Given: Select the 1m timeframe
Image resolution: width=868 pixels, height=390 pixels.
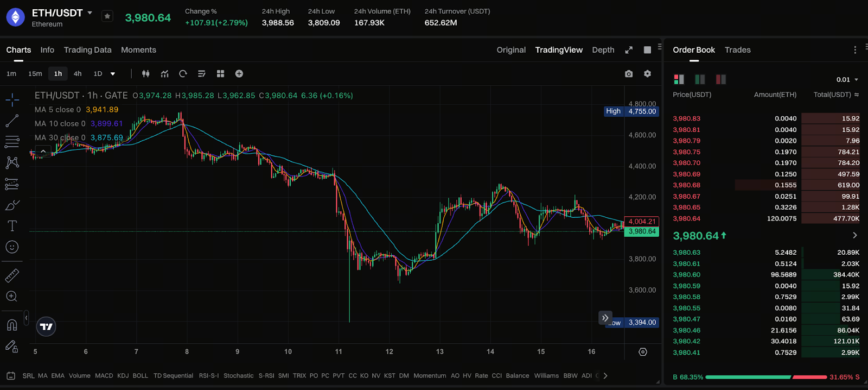Looking at the screenshot, I should (11, 74).
